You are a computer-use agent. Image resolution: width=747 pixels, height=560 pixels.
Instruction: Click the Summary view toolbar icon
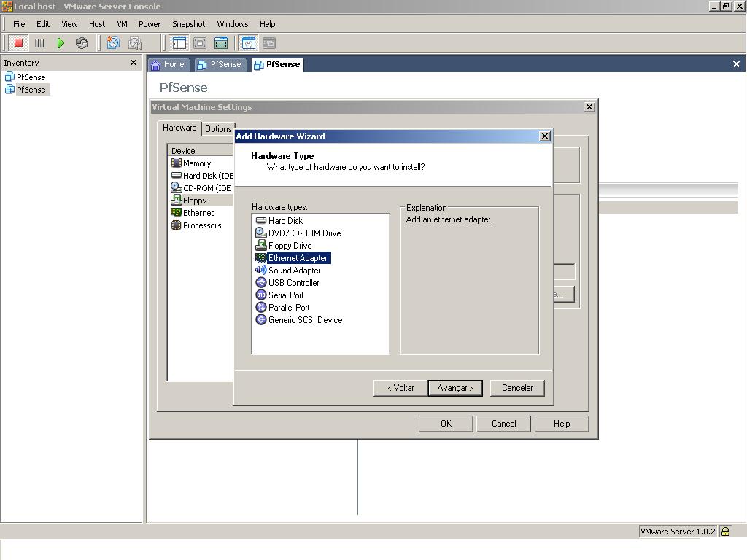click(x=249, y=43)
